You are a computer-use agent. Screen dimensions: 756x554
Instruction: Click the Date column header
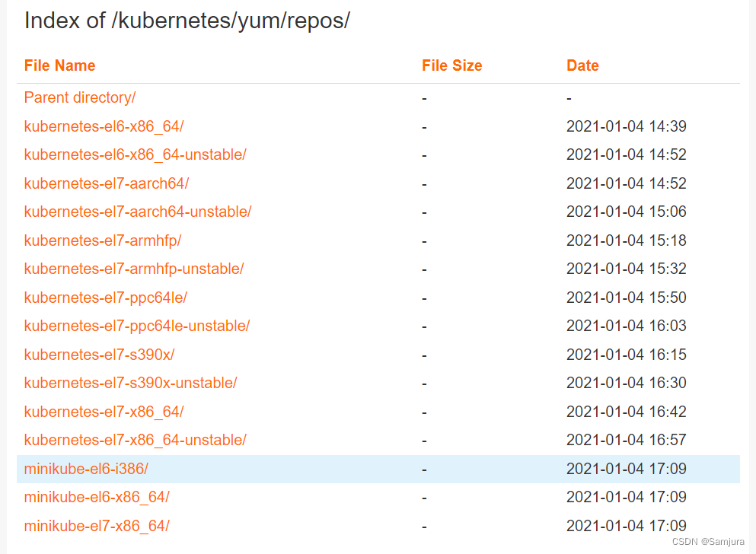582,65
